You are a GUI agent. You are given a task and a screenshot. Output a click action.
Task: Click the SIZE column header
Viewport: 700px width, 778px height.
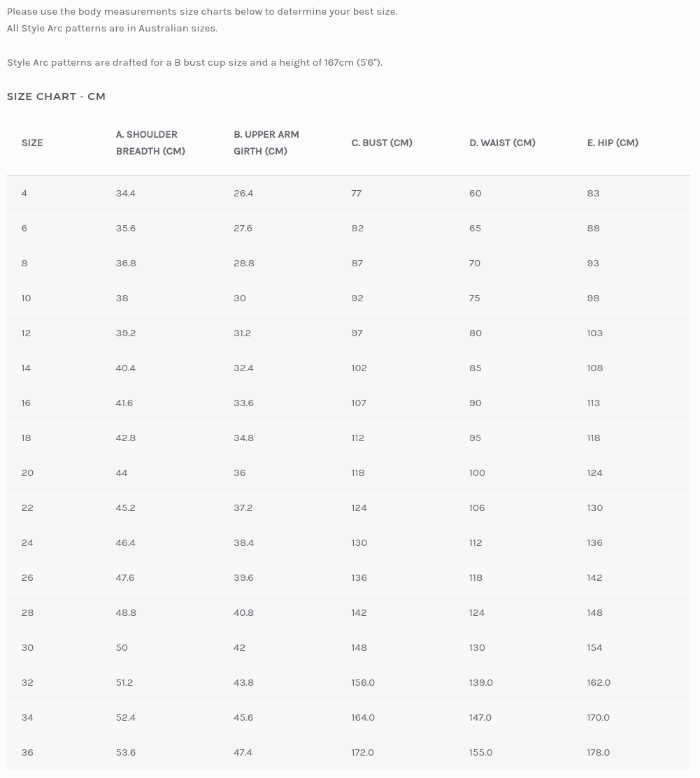point(32,143)
